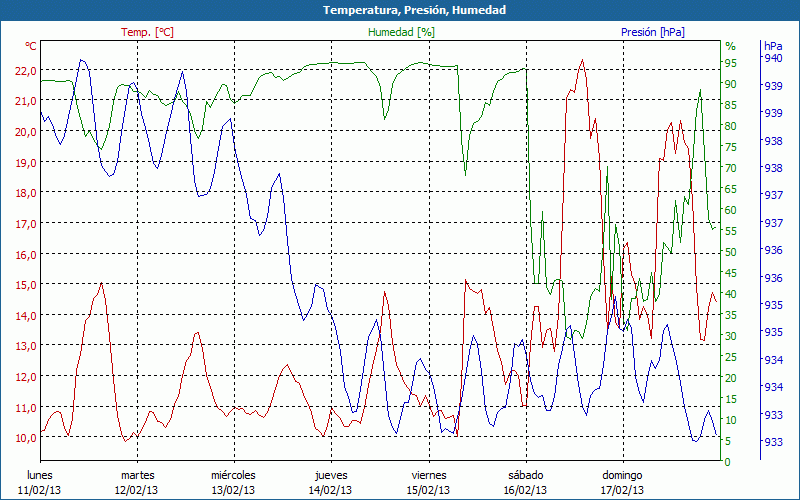Click the hPa unit label on right axis
Viewport: 800px width, 500px height.
pyautogui.click(x=773, y=46)
